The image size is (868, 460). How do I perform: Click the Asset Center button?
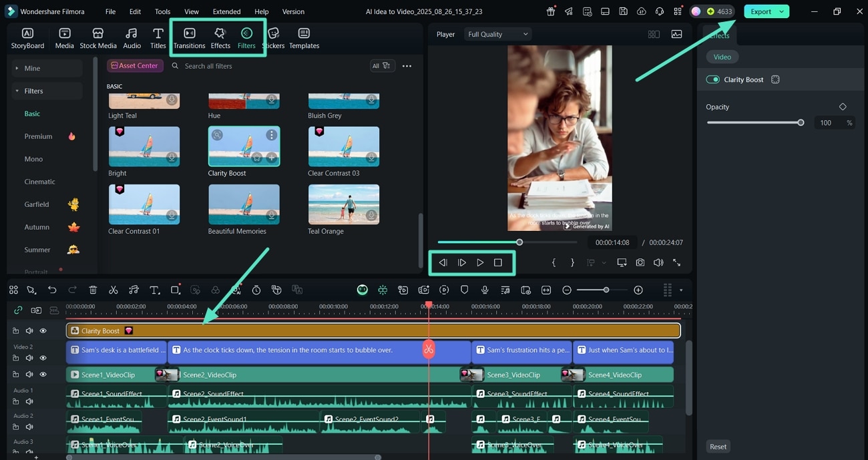[135, 65]
